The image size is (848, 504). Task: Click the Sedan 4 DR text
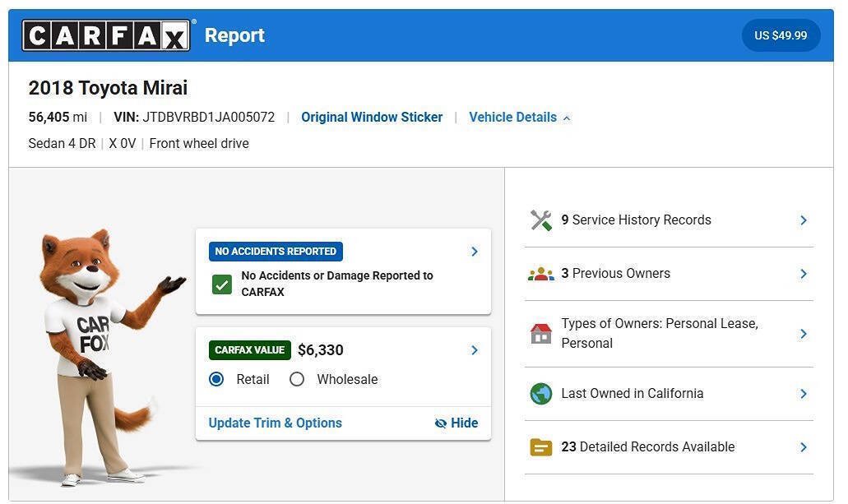[x=63, y=144]
